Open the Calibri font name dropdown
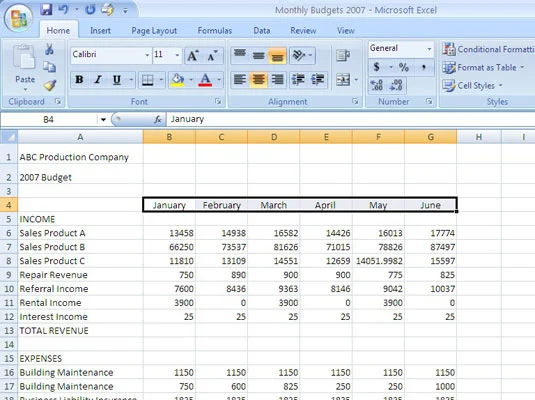The height and width of the screenshot is (400, 535). 147,55
